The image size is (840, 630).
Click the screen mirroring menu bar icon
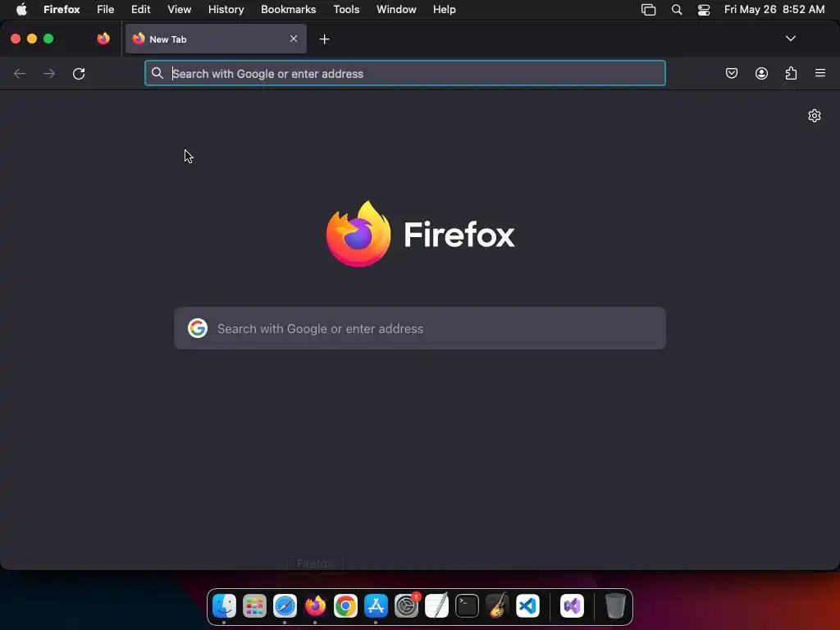649,10
